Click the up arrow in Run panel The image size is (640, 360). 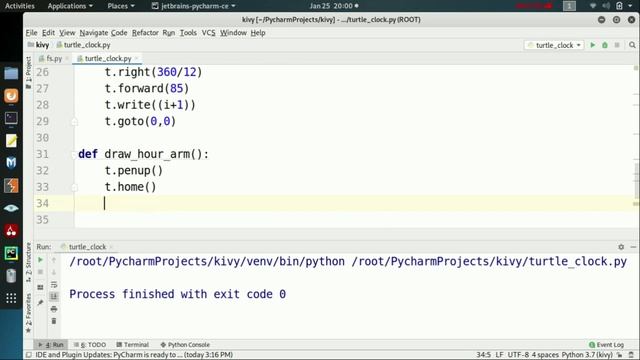[x=53, y=260]
